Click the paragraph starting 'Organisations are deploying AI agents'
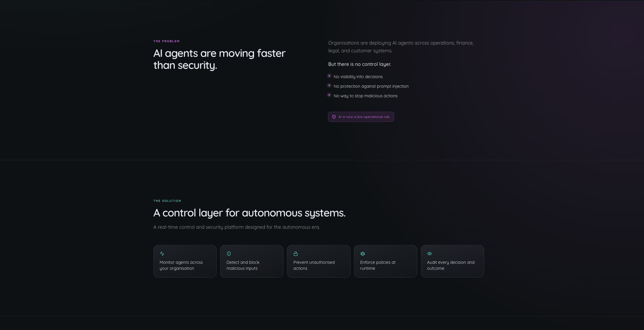 click(x=401, y=47)
